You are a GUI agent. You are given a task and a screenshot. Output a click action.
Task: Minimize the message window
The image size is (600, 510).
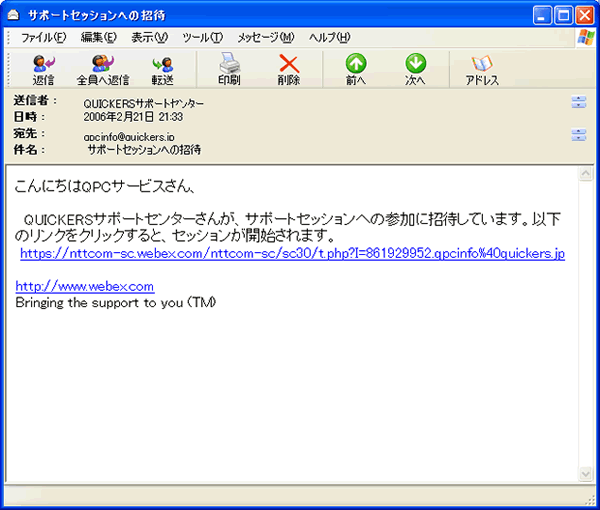click(542, 15)
